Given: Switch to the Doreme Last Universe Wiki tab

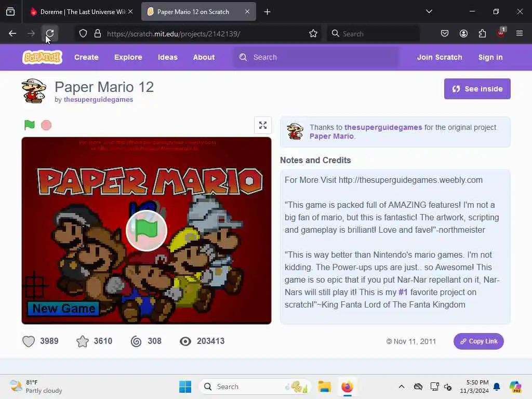Looking at the screenshot, I should point(82,12).
